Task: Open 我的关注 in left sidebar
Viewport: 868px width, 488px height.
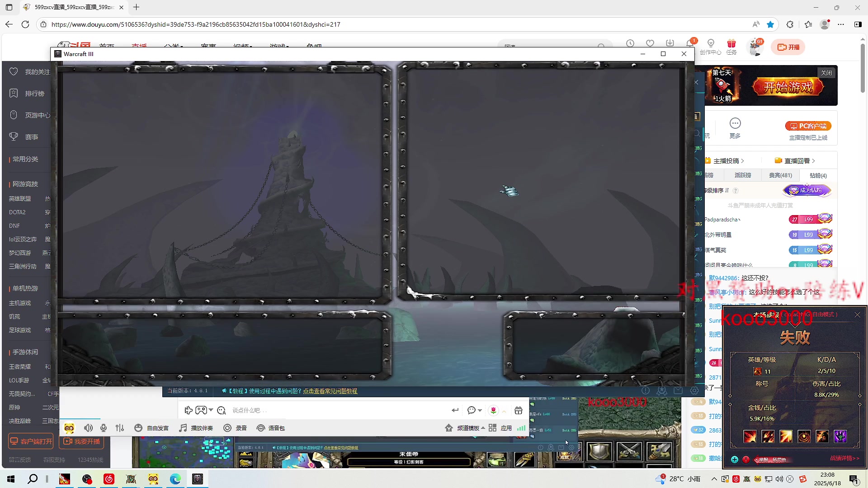Action: [x=30, y=72]
